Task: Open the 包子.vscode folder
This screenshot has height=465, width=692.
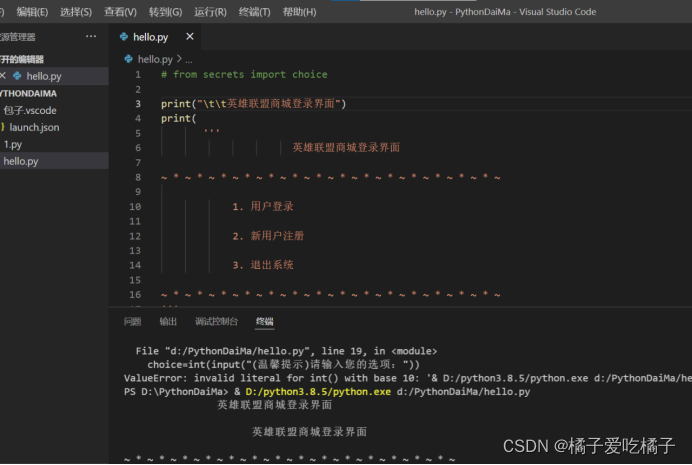Action: [30, 110]
